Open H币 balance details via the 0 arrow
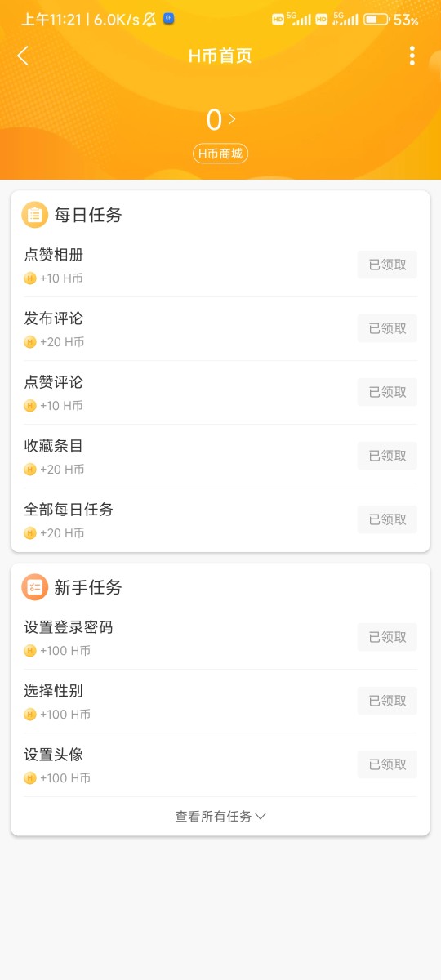This screenshot has height=980, width=441. pos(220,120)
